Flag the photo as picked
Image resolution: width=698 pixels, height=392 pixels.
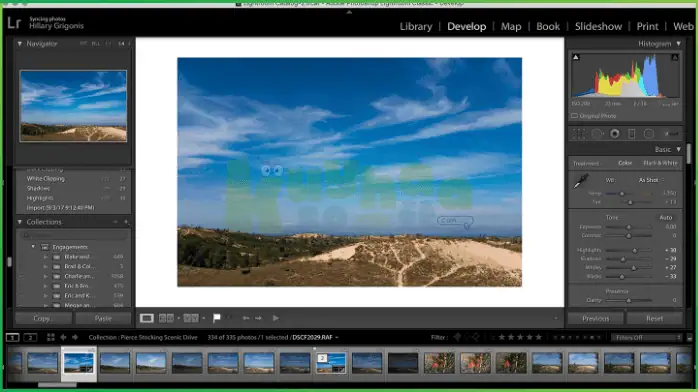[x=217, y=318]
